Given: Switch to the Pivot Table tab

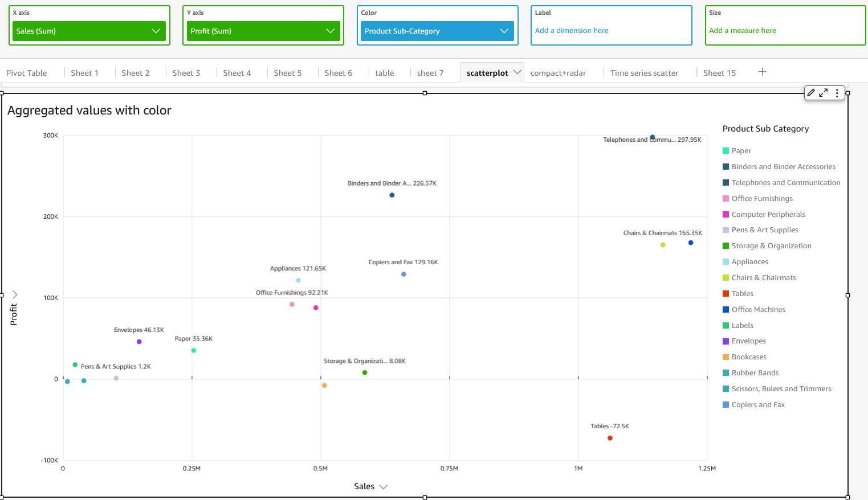Looking at the screenshot, I should pos(27,73).
